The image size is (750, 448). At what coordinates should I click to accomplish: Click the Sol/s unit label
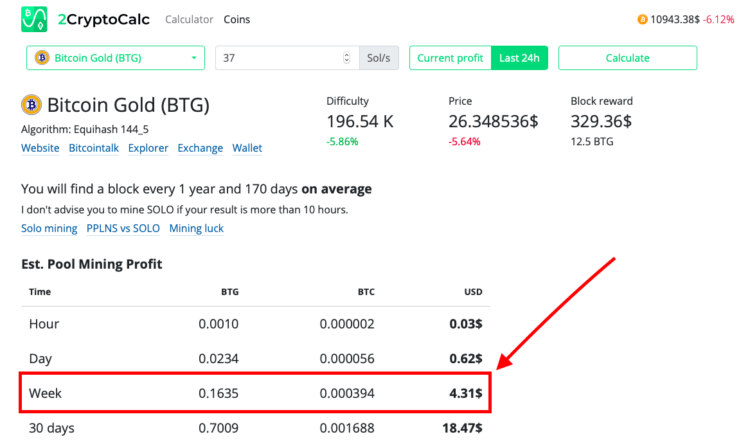pyautogui.click(x=378, y=58)
